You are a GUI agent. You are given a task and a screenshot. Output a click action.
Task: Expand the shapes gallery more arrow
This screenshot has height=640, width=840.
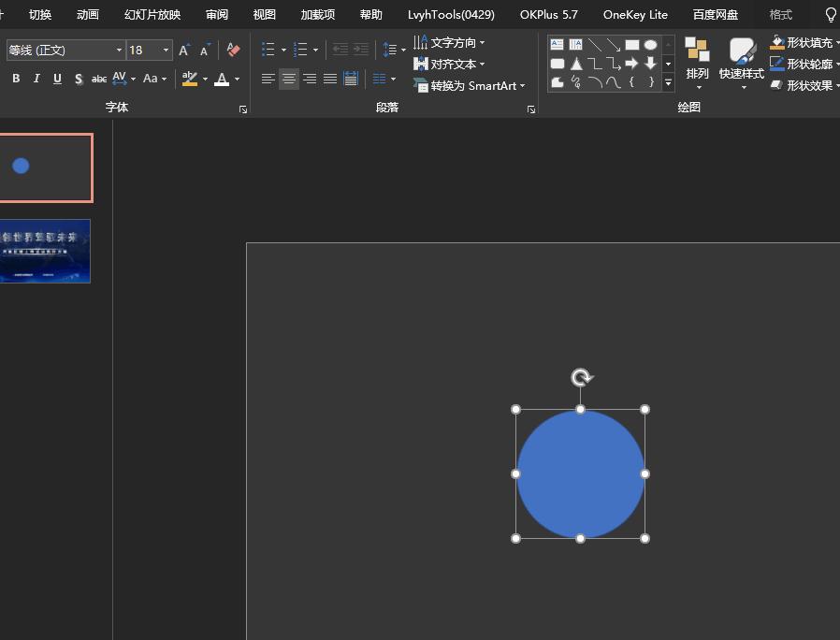(668, 83)
